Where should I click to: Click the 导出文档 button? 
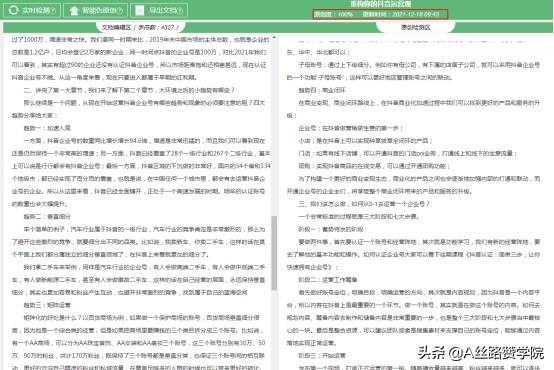[x=159, y=10]
